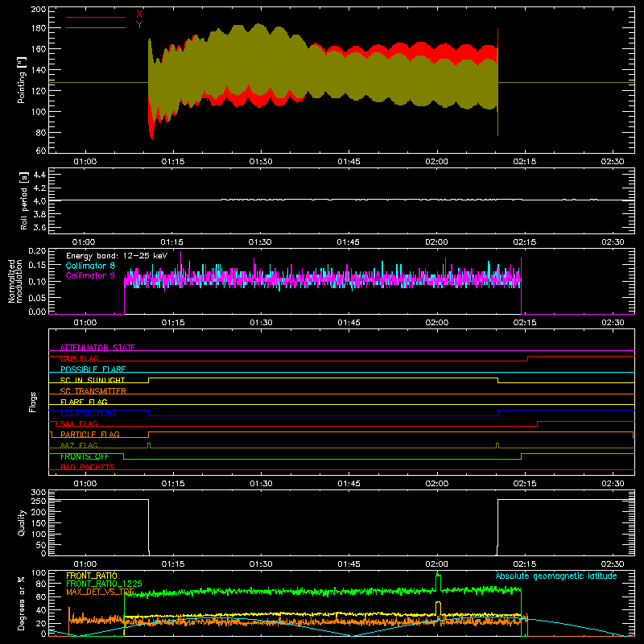The width and height of the screenshot is (644, 644).
Task: Click the A4Z_FLAG label
Action: coord(79,445)
